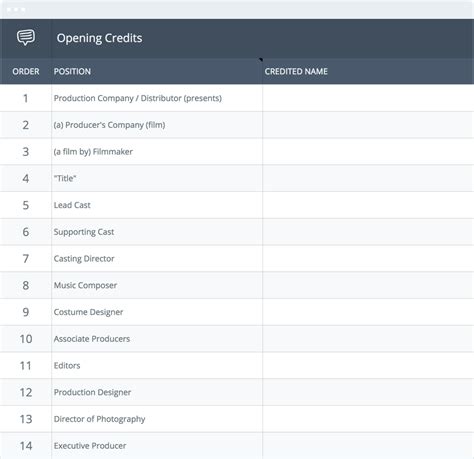Click credited name field for Editors

click(368, 366)
